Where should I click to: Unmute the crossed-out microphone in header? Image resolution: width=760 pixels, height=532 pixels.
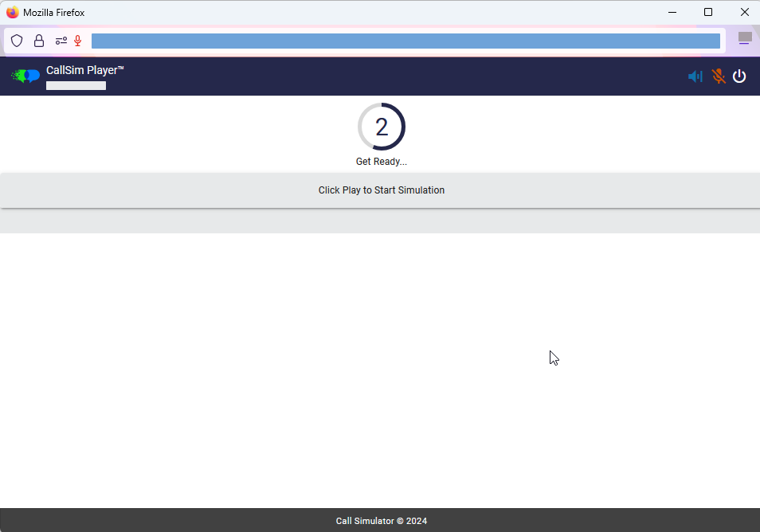click(719, 76)
